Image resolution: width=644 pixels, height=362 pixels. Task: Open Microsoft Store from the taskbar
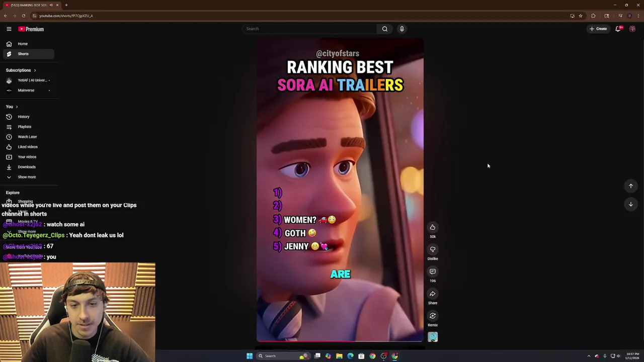pyautogui.click(x=361, y=356)
